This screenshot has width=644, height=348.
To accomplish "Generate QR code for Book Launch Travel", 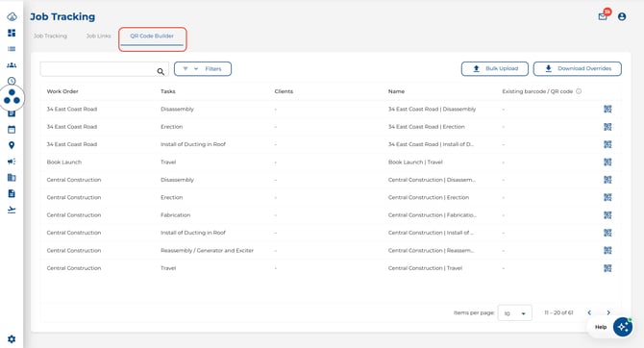I will [x=607, y=162].
